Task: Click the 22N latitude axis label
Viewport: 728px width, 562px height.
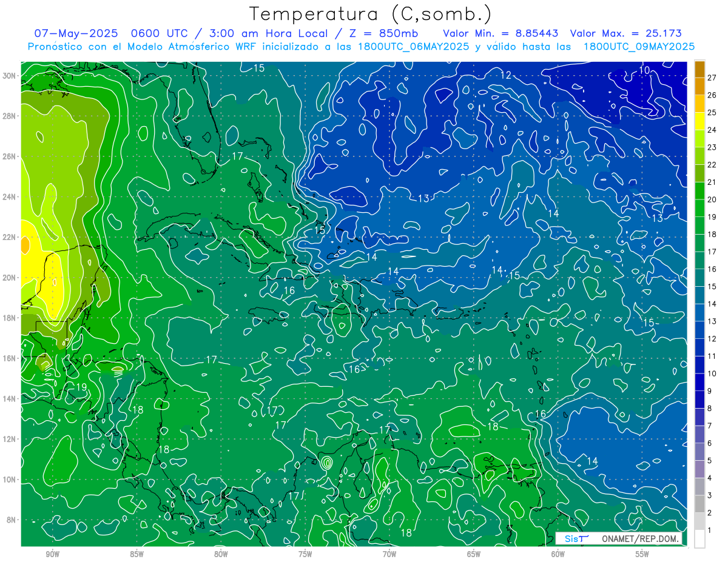Action: pos(10,237)
